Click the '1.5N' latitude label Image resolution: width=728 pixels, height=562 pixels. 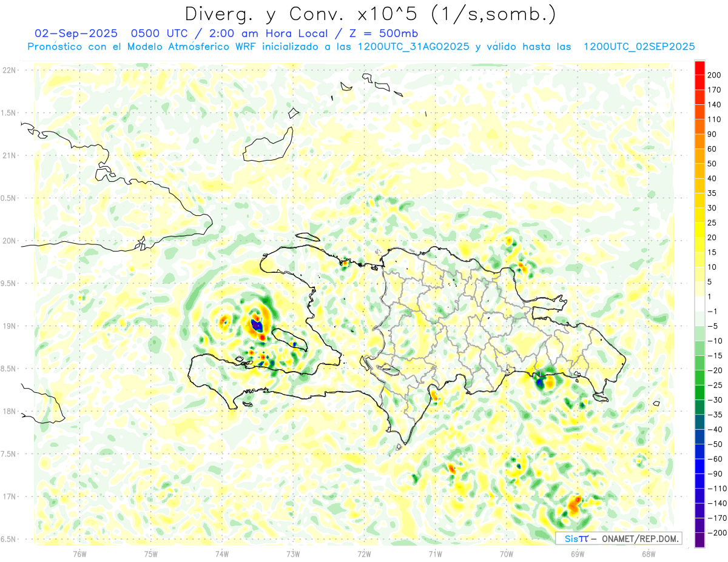tap(9, 113)
